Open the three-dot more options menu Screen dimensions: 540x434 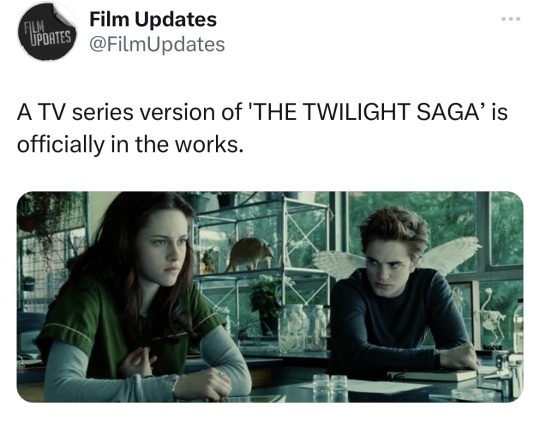tap(511, 19)
